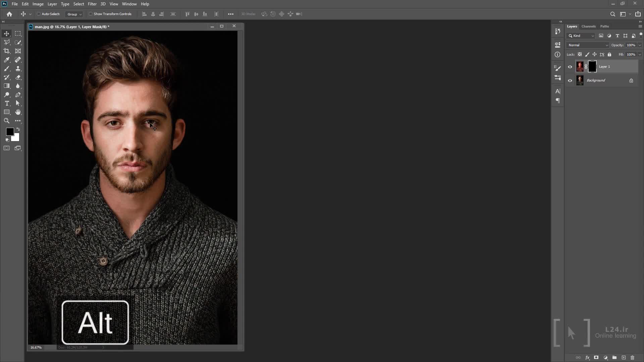
Task: Switch to the Paths tab
Action: coord(604,26)
